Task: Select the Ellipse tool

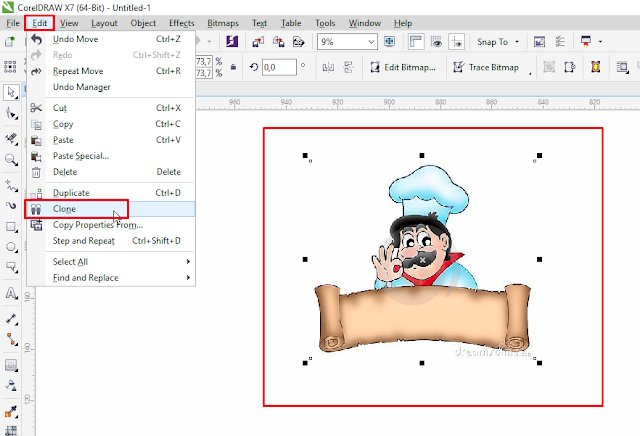Action: [11, 247]
